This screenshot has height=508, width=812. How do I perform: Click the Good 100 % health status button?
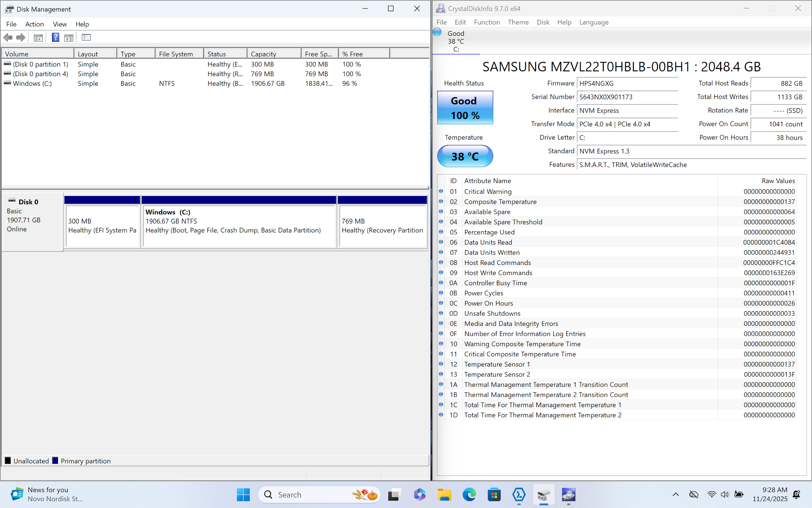(465, 108)
